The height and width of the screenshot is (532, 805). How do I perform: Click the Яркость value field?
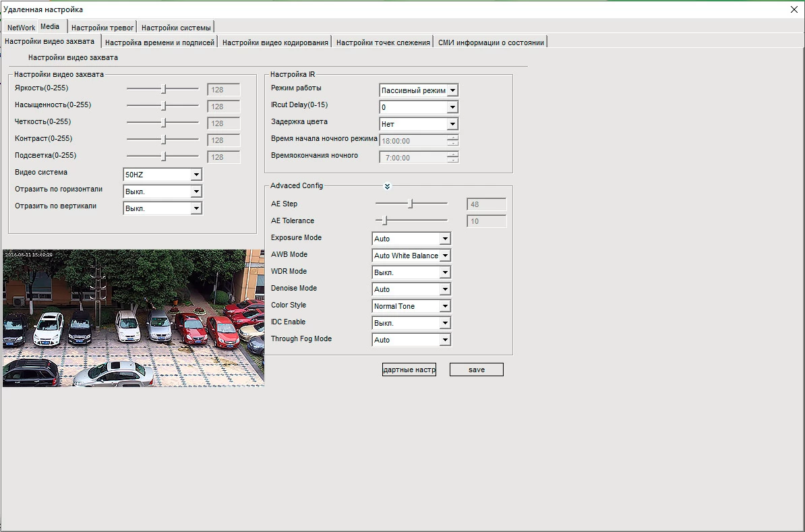click(x=224, y=90)
